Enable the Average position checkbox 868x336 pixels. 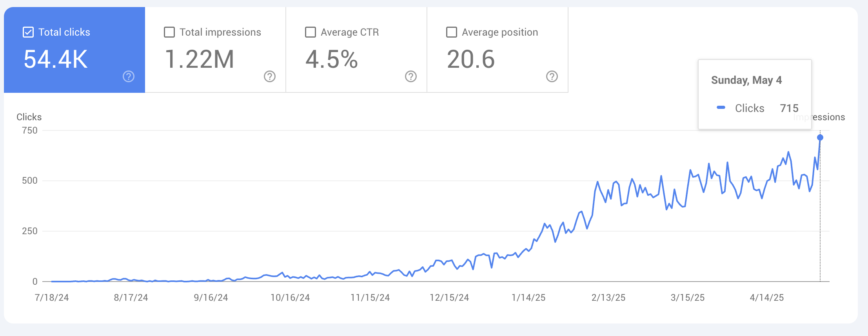451,32
